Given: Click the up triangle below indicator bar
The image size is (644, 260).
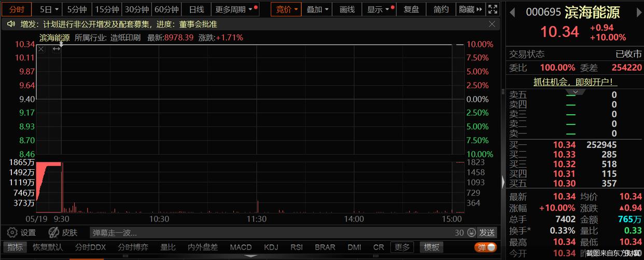Looking at the screenshot, I should click(250, 256).
